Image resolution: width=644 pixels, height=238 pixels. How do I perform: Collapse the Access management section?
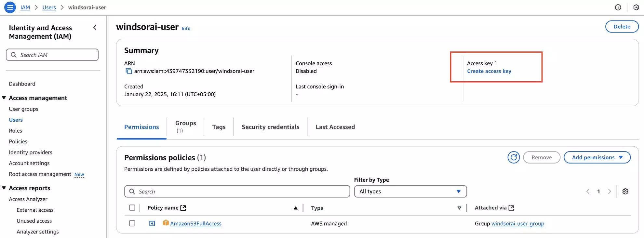pyautogui.click(x=4, y=98)
